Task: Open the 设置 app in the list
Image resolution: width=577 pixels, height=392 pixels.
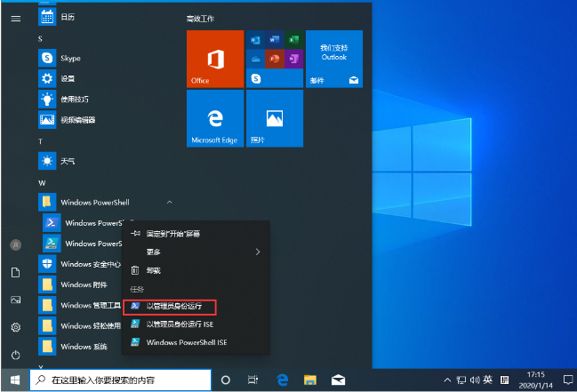Action: coord(56,78)
